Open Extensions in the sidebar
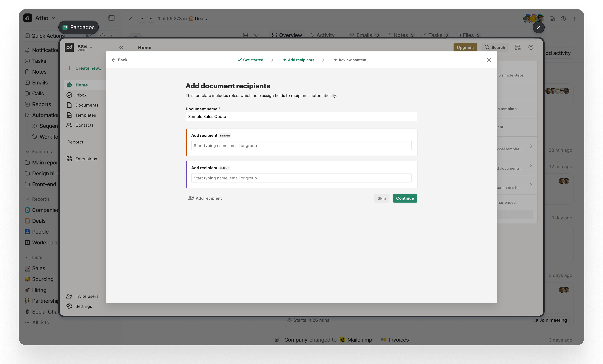The image size is (603, 364). tap(86, 159)
